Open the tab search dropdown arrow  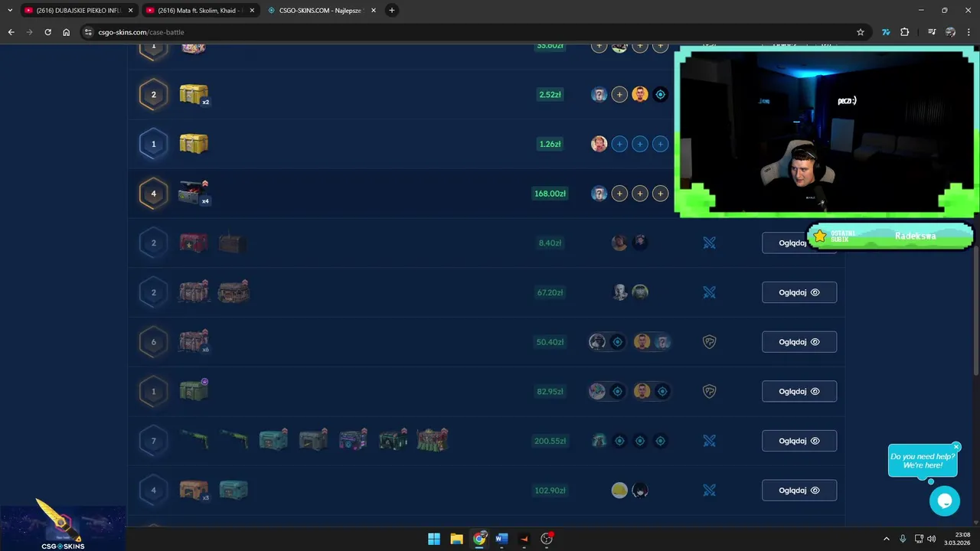coord(9,10)
